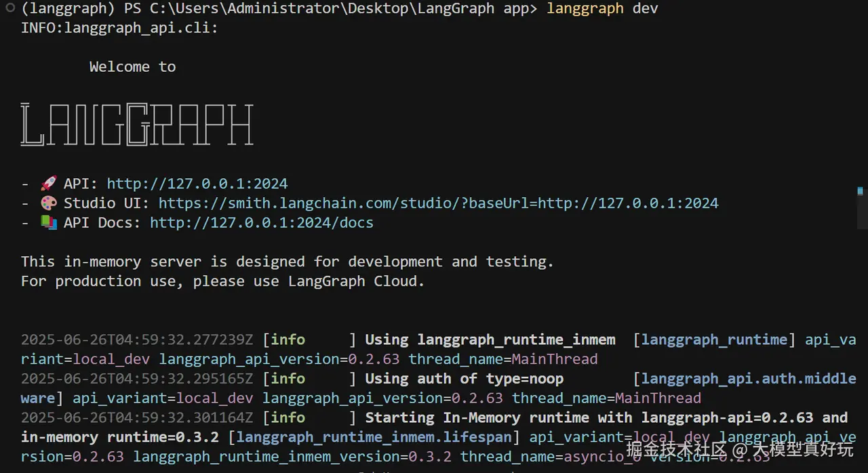Click timestamp '2025-06-26T04:59:32.295165Z'

click(x=137, y=379)
